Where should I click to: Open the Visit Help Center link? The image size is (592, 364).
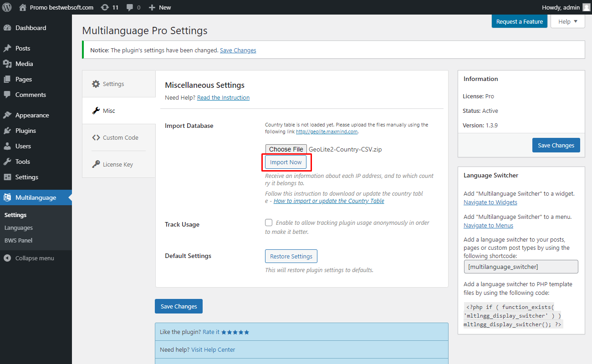click(x=213, y=349)
